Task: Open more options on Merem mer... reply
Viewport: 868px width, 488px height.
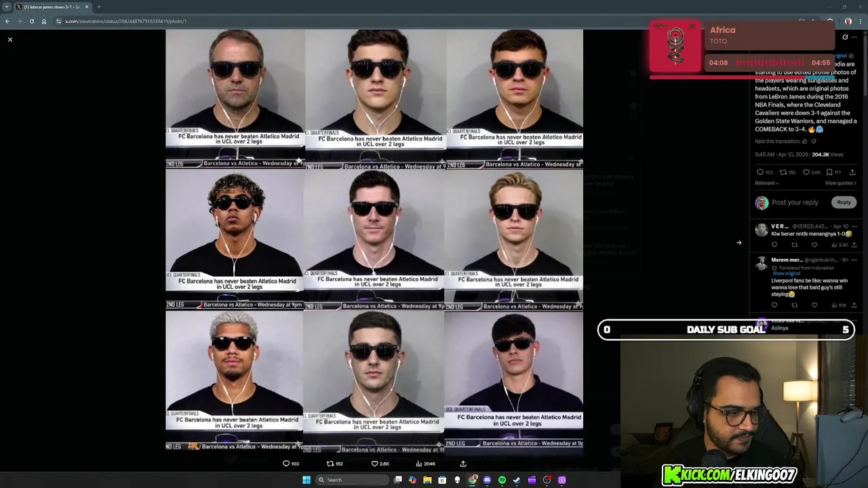Action: [x=854, y=260]
